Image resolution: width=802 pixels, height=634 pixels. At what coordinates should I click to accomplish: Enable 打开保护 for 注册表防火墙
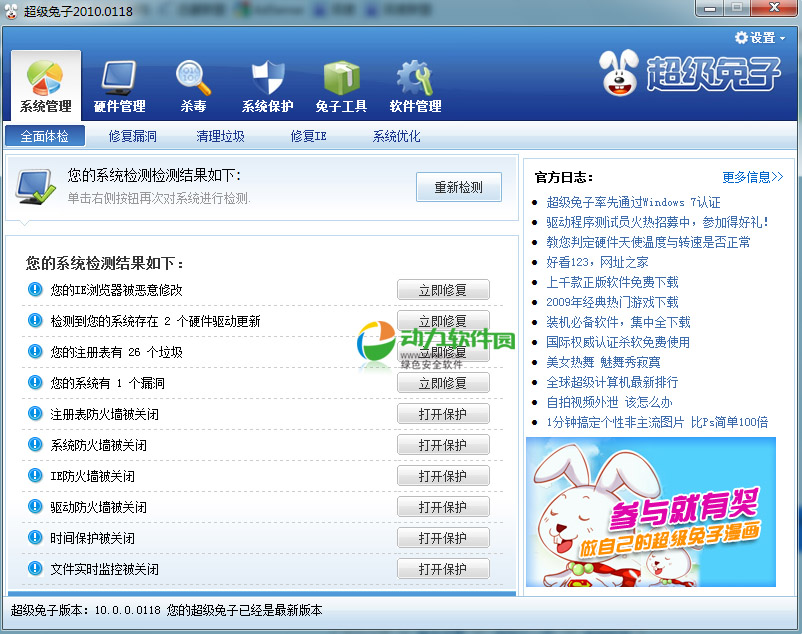pos(443,414)
